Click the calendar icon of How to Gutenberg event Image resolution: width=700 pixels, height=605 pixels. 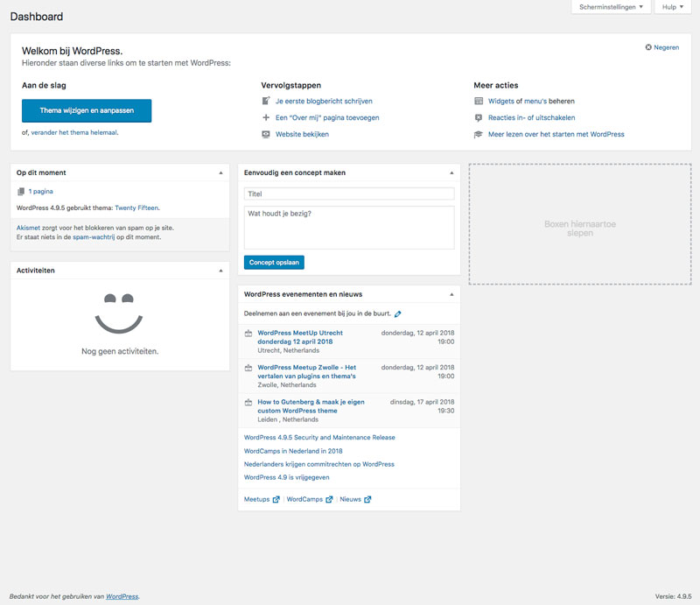(248, 402)
